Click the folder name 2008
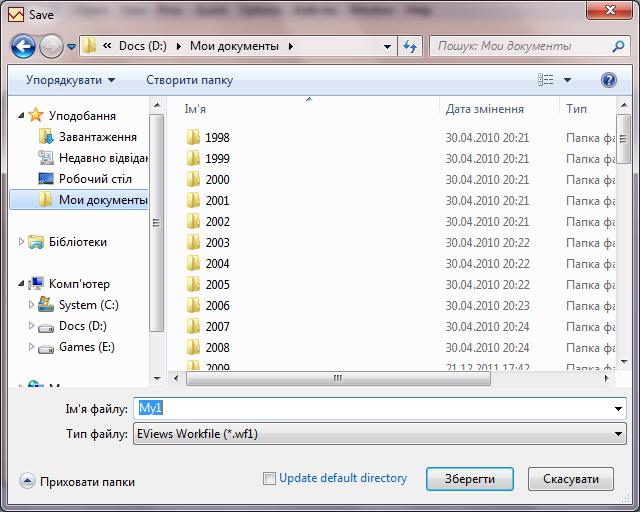This screenshot has width=640, height=512. coord(218,347)
